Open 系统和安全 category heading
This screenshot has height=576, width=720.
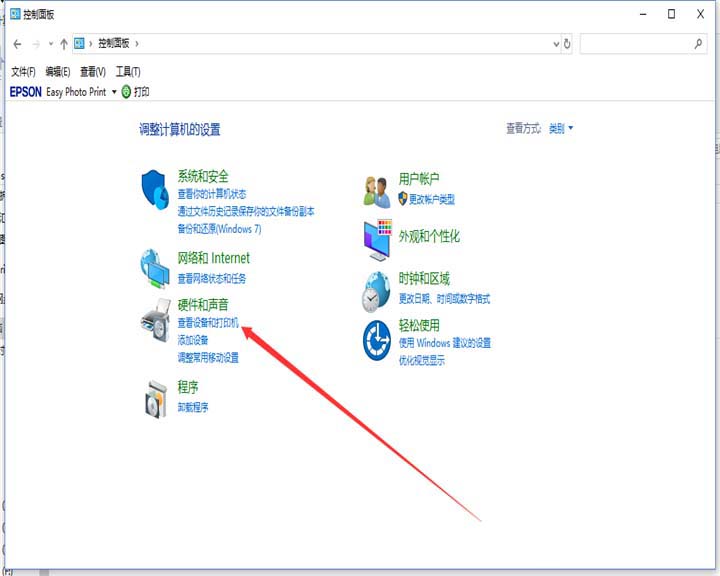(203, 176)
